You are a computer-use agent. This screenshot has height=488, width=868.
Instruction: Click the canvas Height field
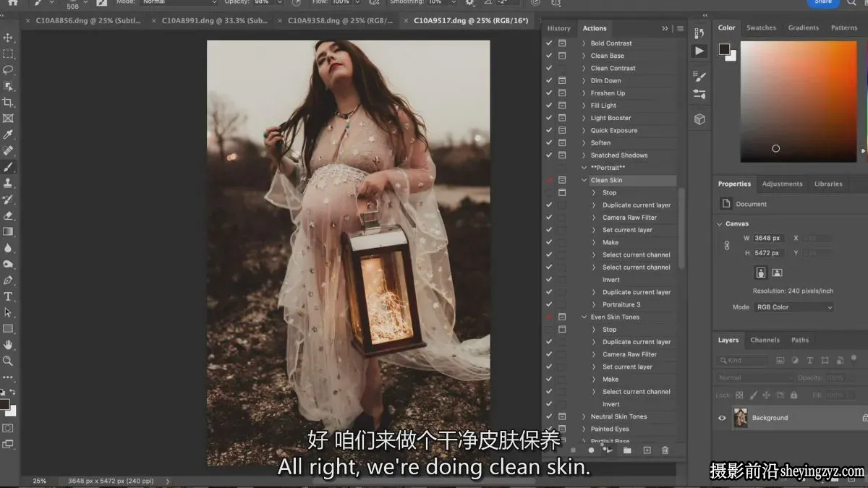tap(768, 253)
